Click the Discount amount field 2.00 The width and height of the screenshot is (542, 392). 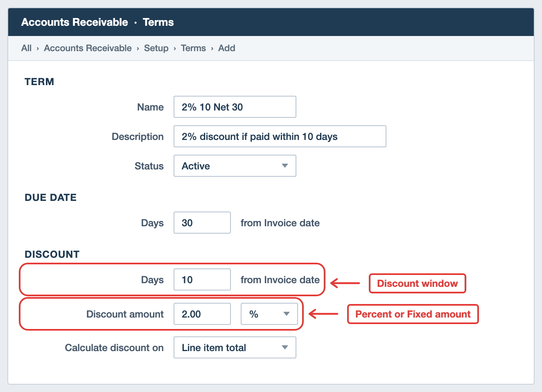pos(202,314)
